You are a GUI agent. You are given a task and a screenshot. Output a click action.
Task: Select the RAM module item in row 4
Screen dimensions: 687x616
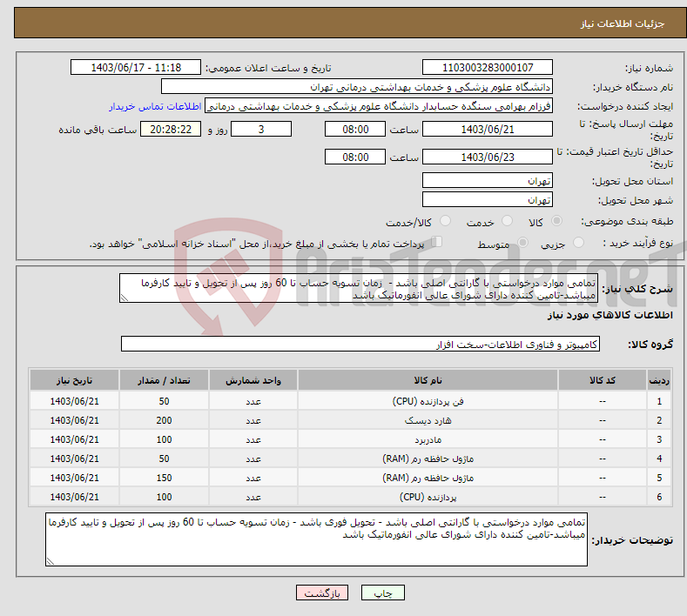click(428, 459)
